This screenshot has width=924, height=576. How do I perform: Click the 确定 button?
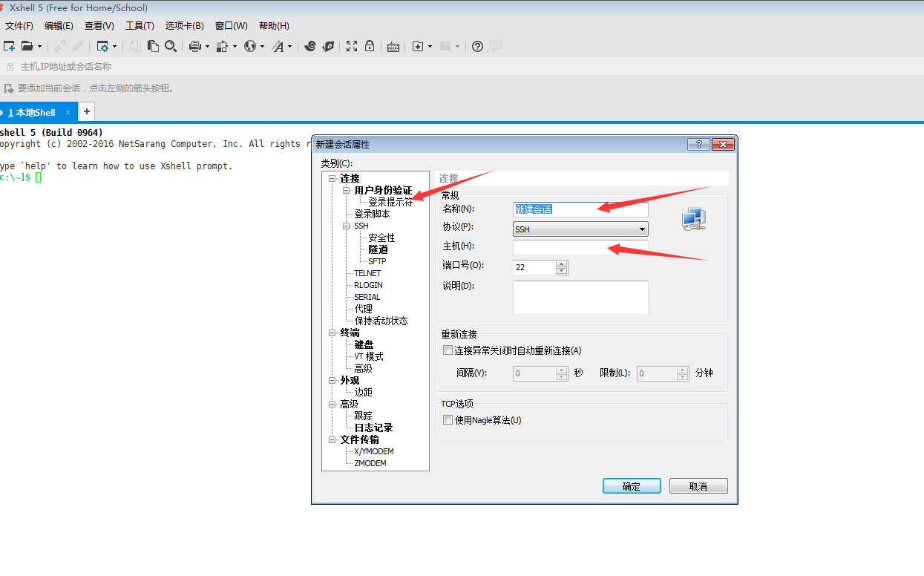632,486
